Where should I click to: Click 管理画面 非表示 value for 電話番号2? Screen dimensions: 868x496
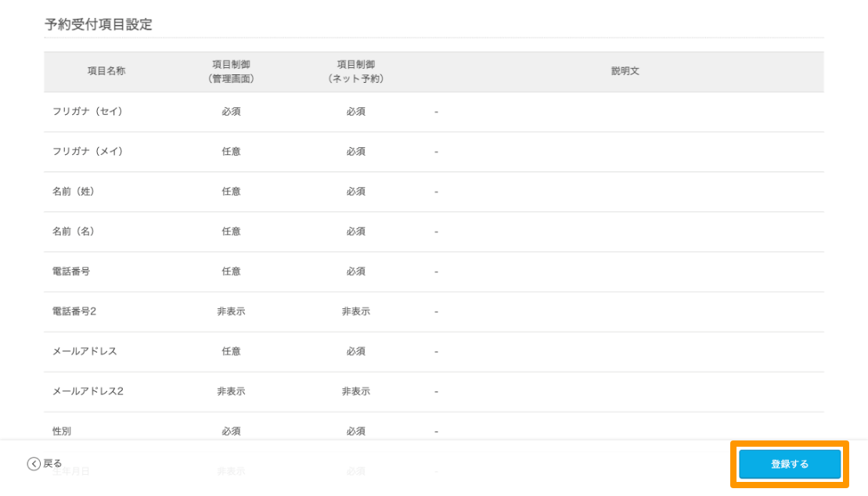(x=231, y=311)
